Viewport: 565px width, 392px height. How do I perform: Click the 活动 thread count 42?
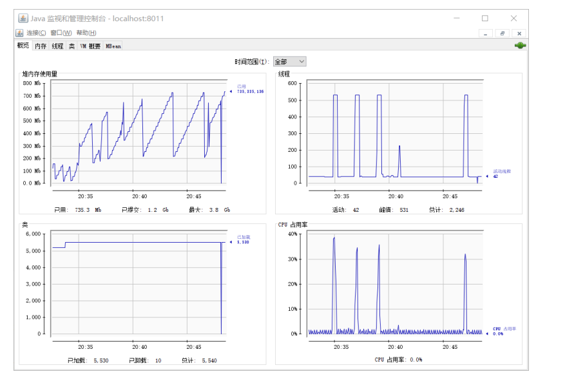pyautogui.click(x=356, y=210)
